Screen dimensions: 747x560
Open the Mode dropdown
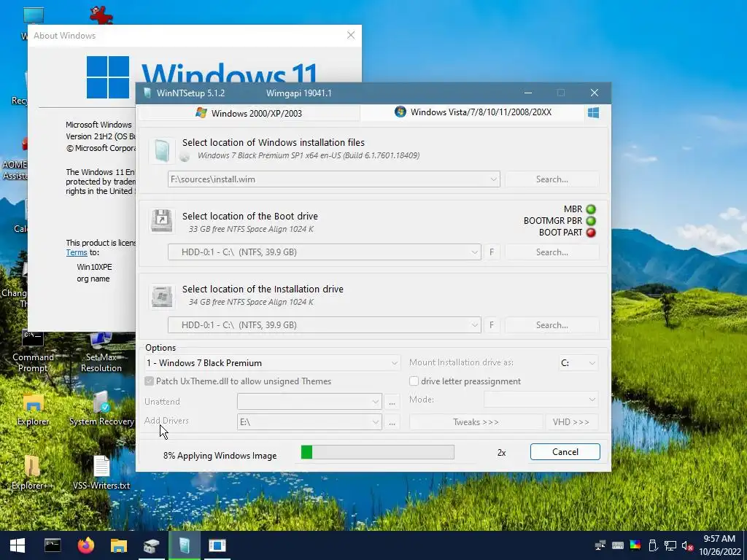point(541,400)
